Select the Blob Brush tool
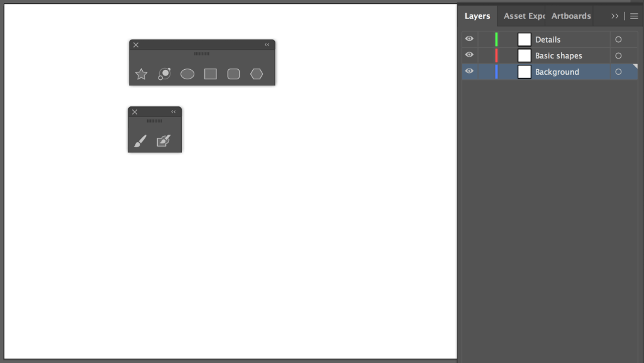Screen dimensions: 644x363 pos(164,142)
